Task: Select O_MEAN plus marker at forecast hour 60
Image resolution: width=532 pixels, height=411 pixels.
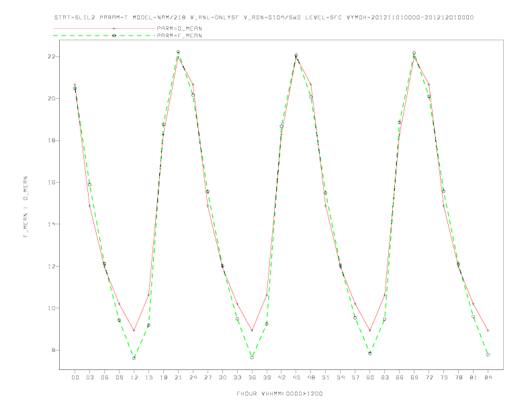Action: click(370, 330)
